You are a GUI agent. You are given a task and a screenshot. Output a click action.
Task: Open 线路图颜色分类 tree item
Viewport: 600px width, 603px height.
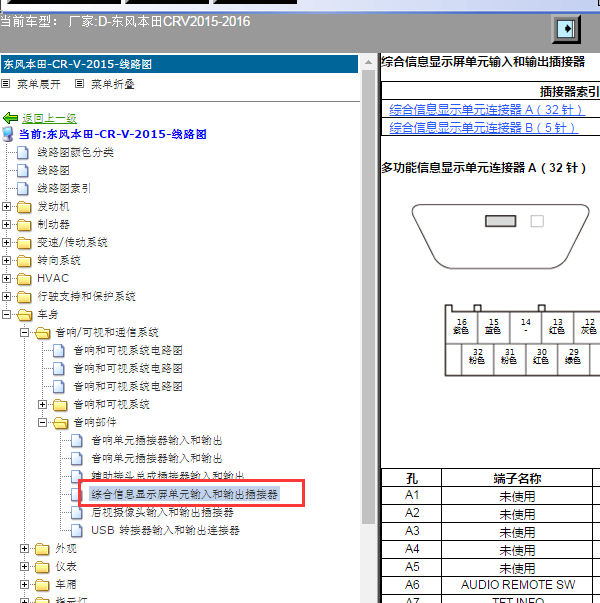tap(75, 152)
